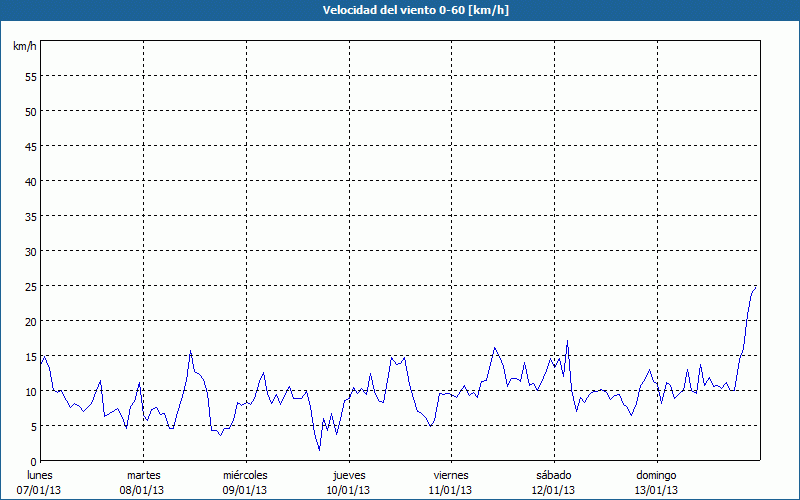
Task: Click the date label 13/01/13
Action: click(x=655, y=490)
